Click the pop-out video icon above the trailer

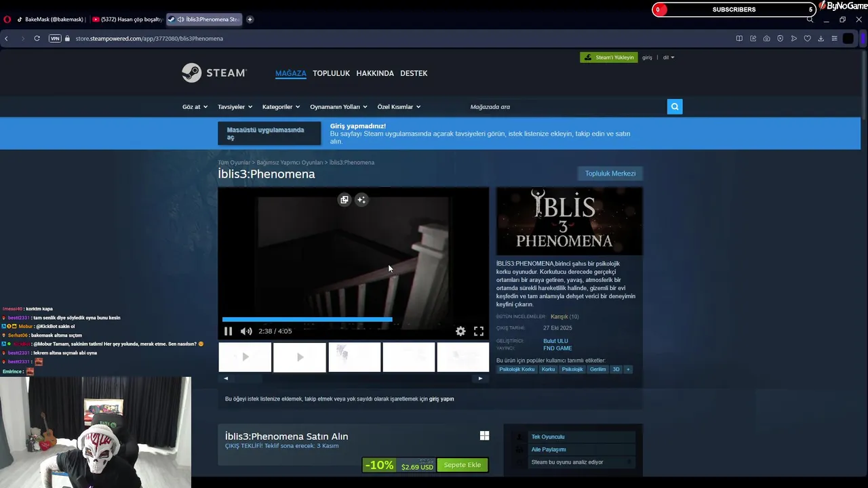pyautogui.click(x=344, y=199)
